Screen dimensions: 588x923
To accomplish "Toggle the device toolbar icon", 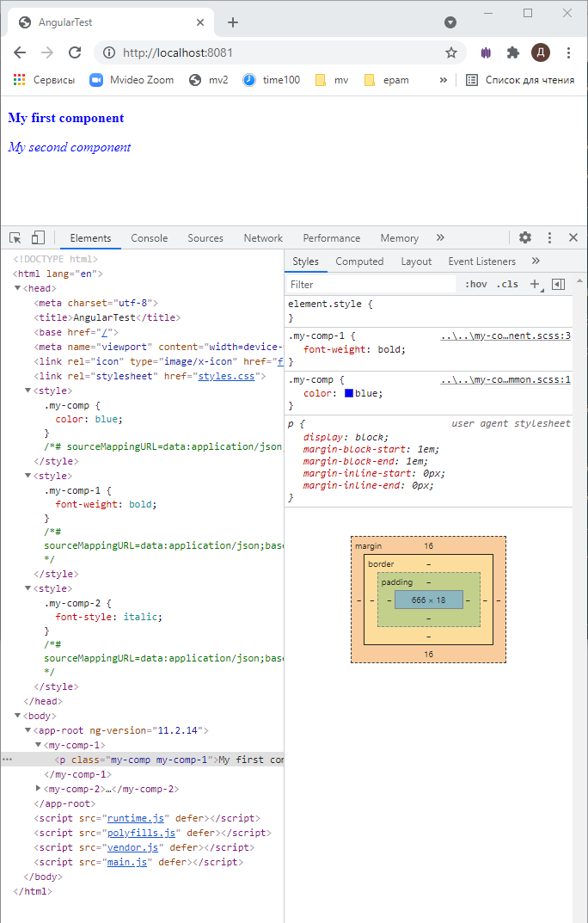I will point(38,237).
